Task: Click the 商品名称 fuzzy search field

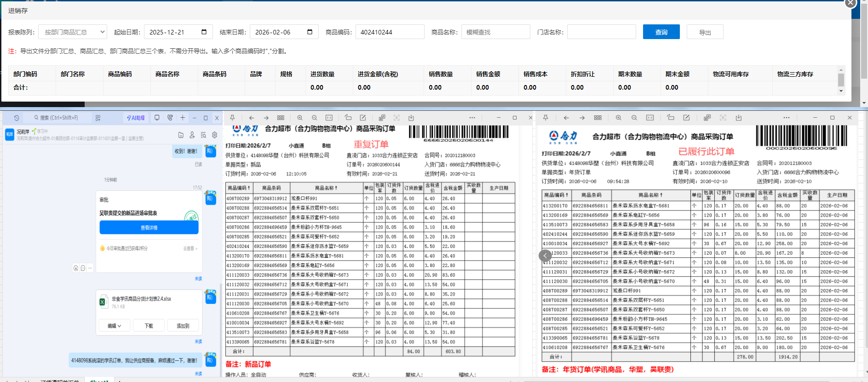Action: [495, 32]
